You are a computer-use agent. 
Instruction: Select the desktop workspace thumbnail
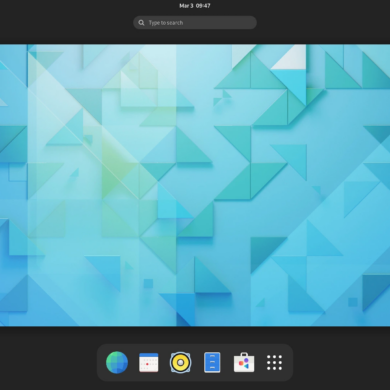point(195,185)
